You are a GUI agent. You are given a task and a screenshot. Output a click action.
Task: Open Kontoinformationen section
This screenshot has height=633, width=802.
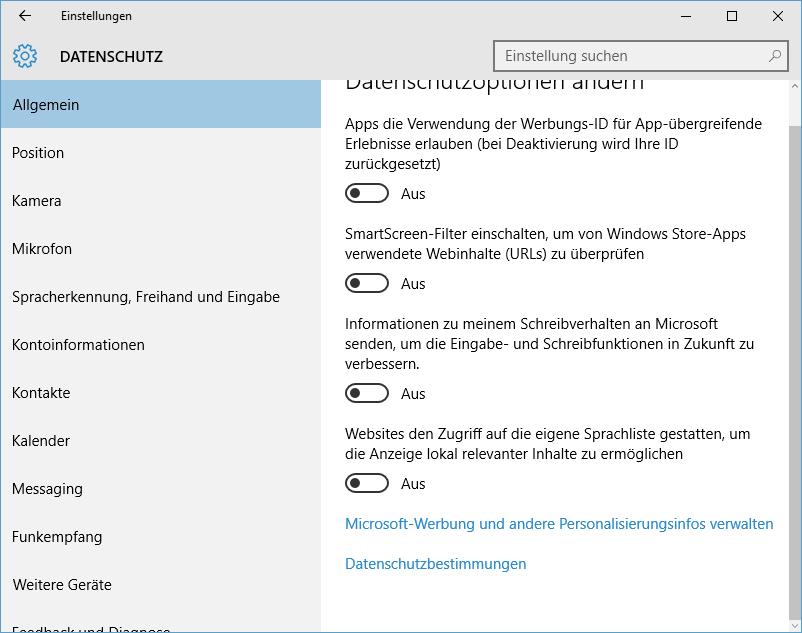click(x=161, y=345)
